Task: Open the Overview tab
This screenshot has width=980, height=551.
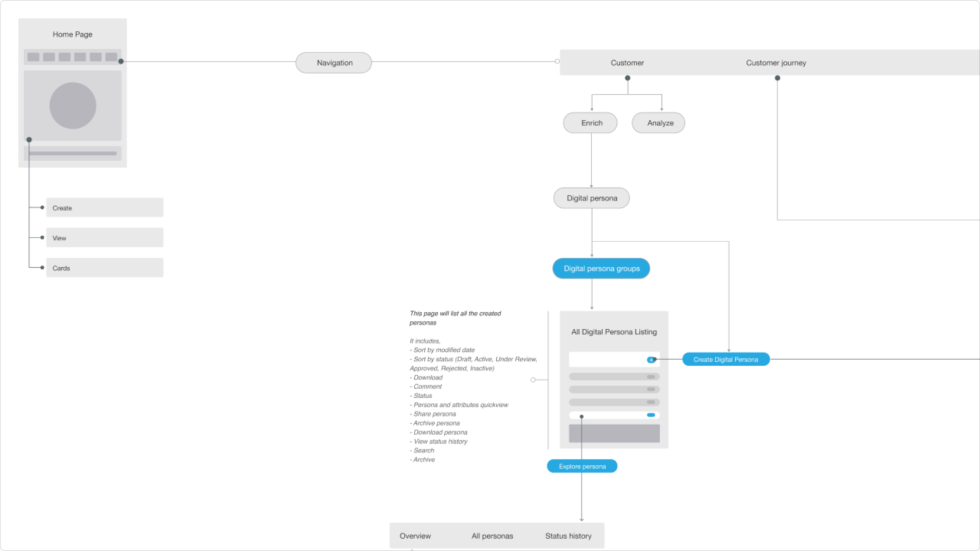Action: tap(415, 536)
